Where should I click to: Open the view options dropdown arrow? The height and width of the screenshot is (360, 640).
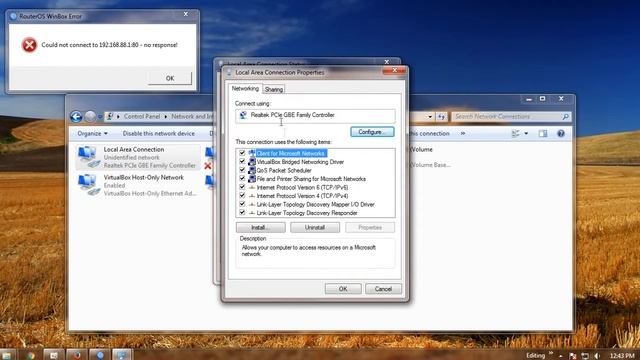point(526,133)
